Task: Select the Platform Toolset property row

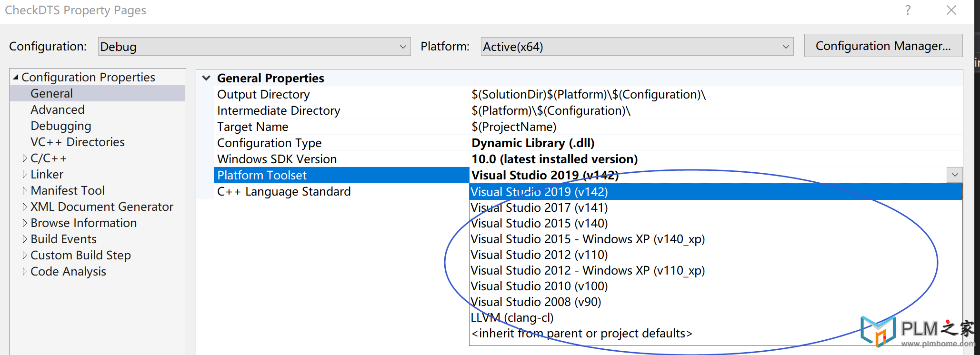Action: point(341,175)
